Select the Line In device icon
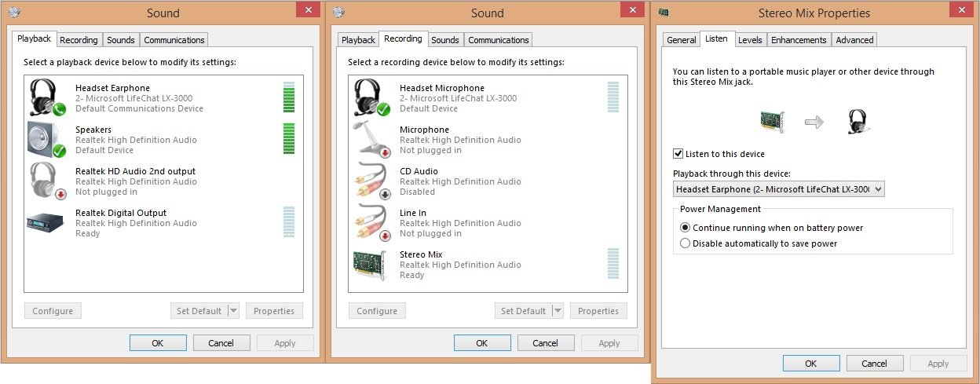Viewport: 980px width, 384px height. pyautogui.click(x=370, y=223)
